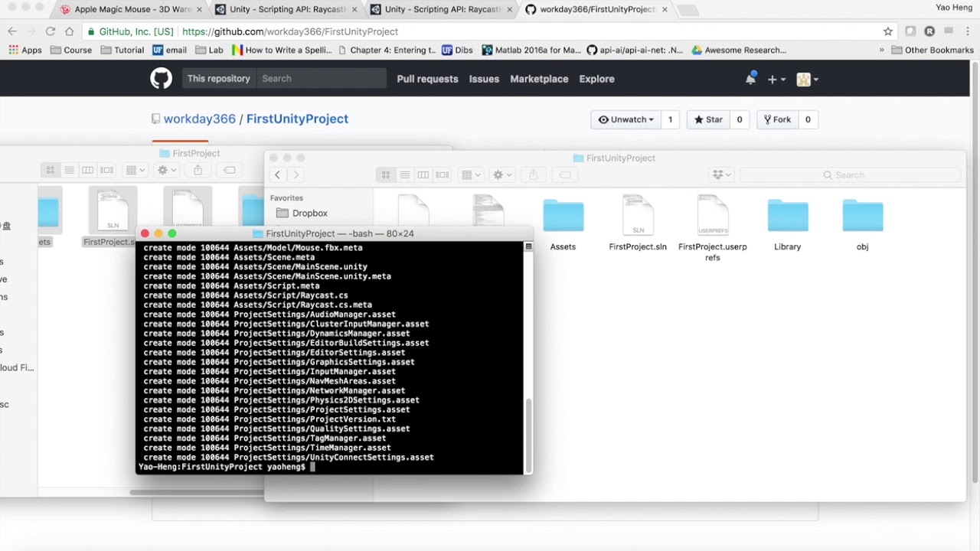The image size is (980, 551).
Task: Reload the page with the Chrome refresh icon
Action: (x=50, y=31)
